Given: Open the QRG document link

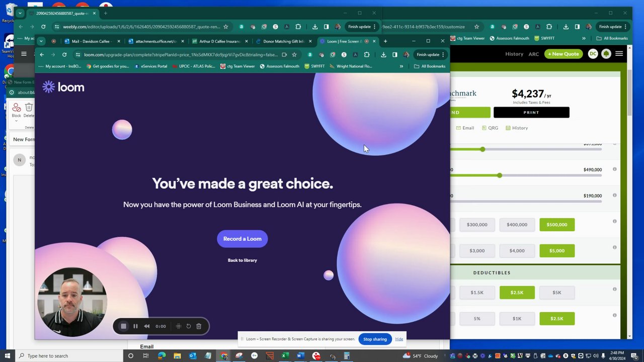Looking at the screenshot, I should [490, 128].
